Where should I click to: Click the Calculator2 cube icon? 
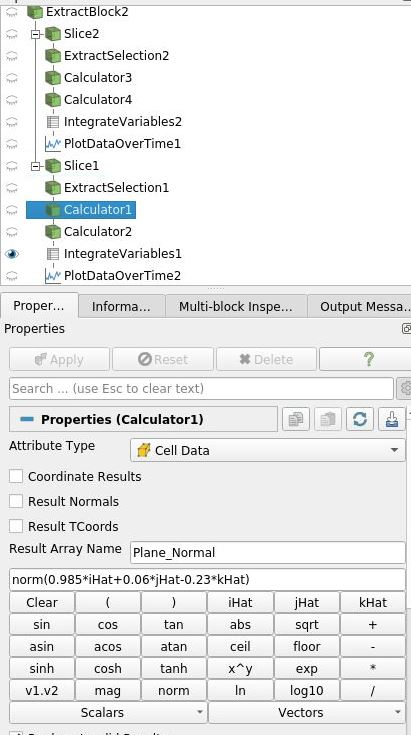click(53, 232)
